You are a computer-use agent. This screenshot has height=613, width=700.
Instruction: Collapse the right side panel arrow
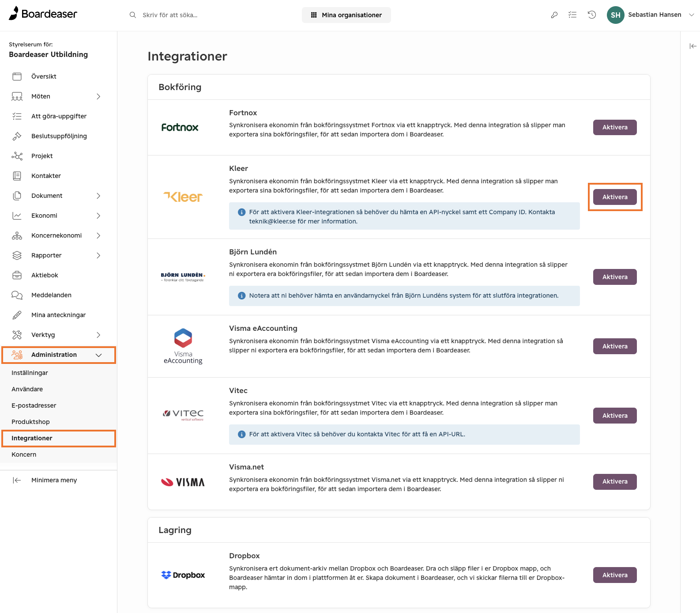pyautogui.click(x=693, y=46)
